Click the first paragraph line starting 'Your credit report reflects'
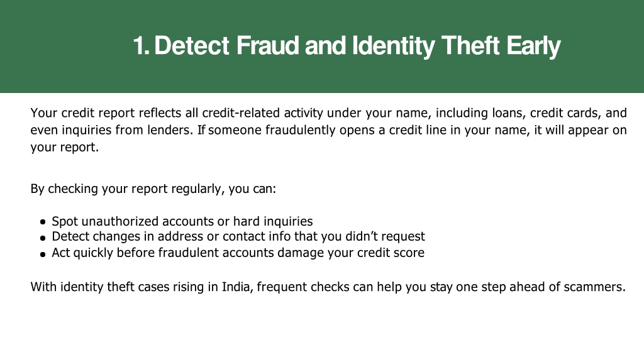Viewport: 644px width, 362px height. click(328, 113)
